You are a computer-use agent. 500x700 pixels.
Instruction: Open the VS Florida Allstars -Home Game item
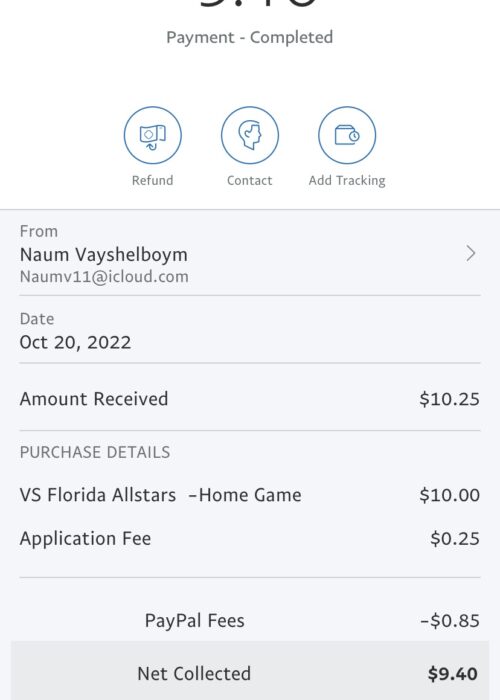(161, 495)
